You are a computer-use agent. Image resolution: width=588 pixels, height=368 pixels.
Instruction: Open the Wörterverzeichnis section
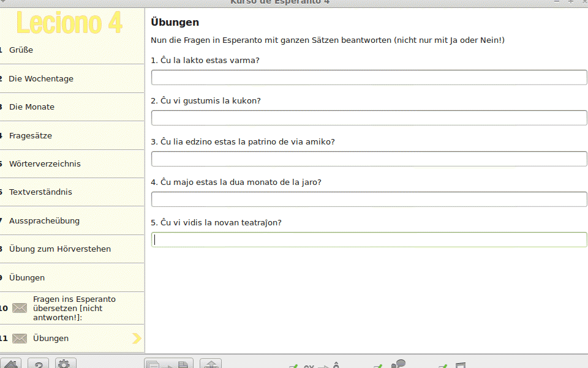tap(45, 164)
